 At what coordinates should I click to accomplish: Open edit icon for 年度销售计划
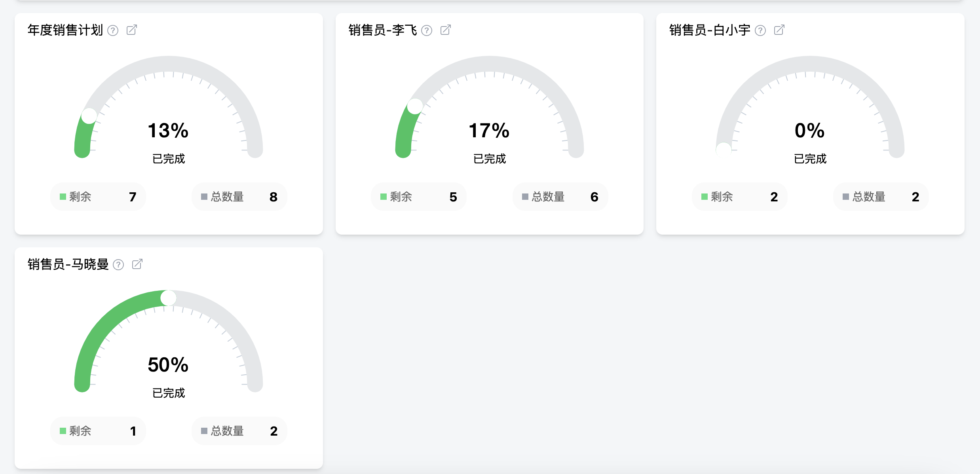click(x=132, y=30)
